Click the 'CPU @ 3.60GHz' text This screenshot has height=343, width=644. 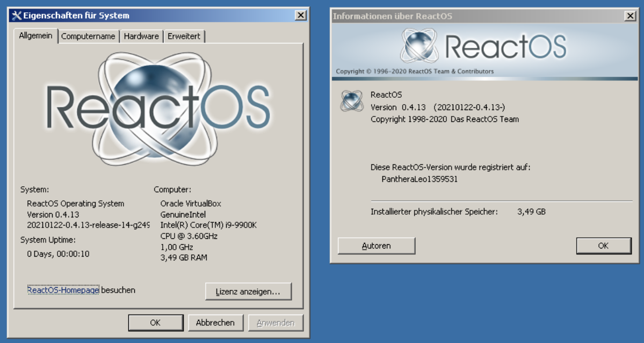point(189,236)
